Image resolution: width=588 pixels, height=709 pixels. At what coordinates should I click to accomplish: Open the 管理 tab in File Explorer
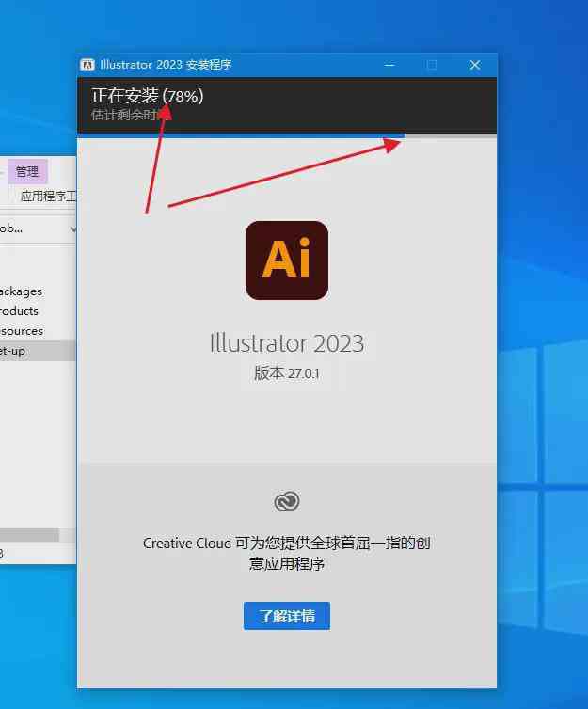click(x=27, y=171)
